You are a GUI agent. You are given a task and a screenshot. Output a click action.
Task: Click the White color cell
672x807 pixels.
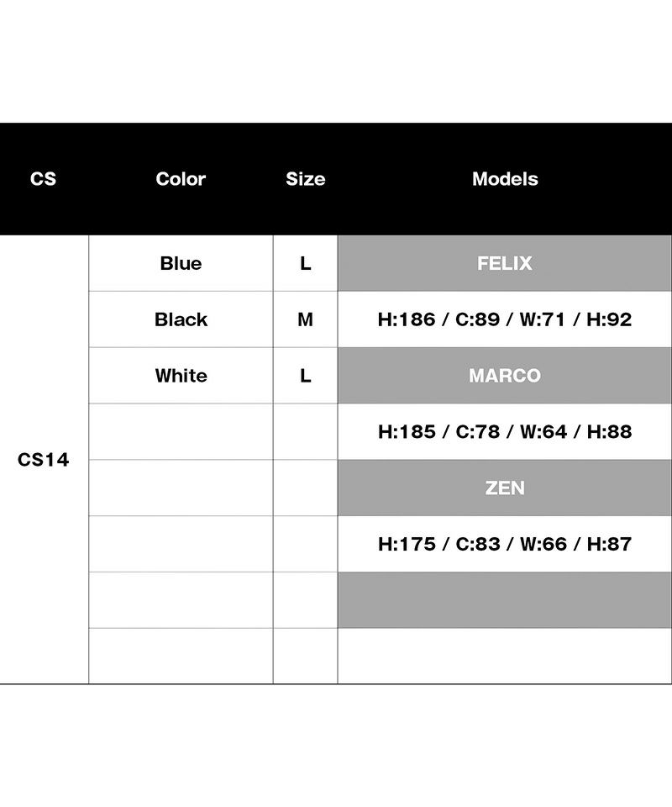pyautogui.click(x=181, y=376)
